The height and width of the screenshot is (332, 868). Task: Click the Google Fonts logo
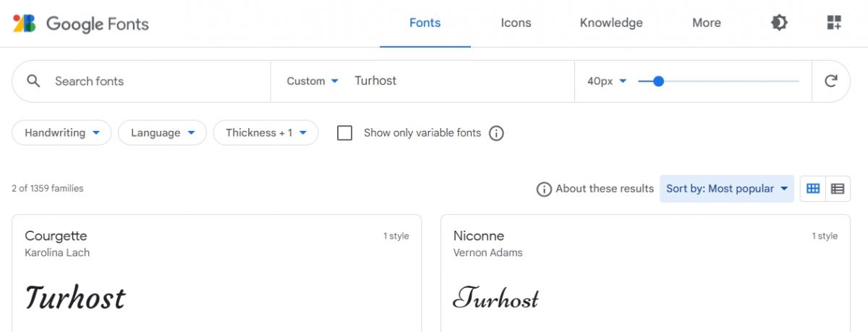[81, 23]
